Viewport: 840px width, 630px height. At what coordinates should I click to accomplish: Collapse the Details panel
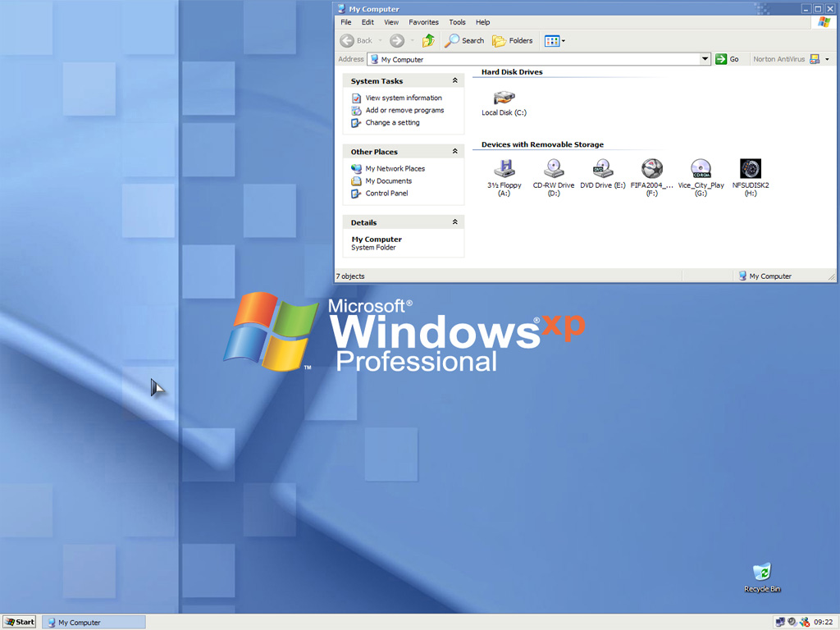click(454, 221)
